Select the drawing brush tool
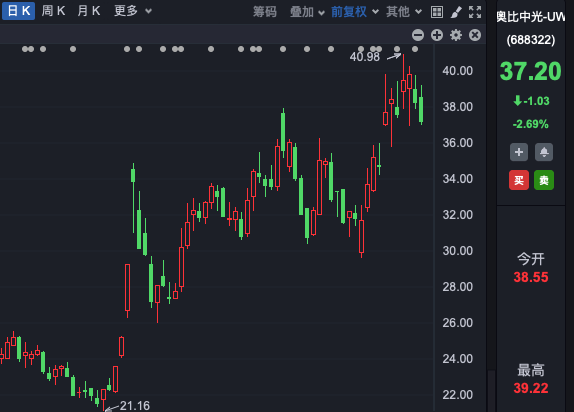 tap(456, 12)
